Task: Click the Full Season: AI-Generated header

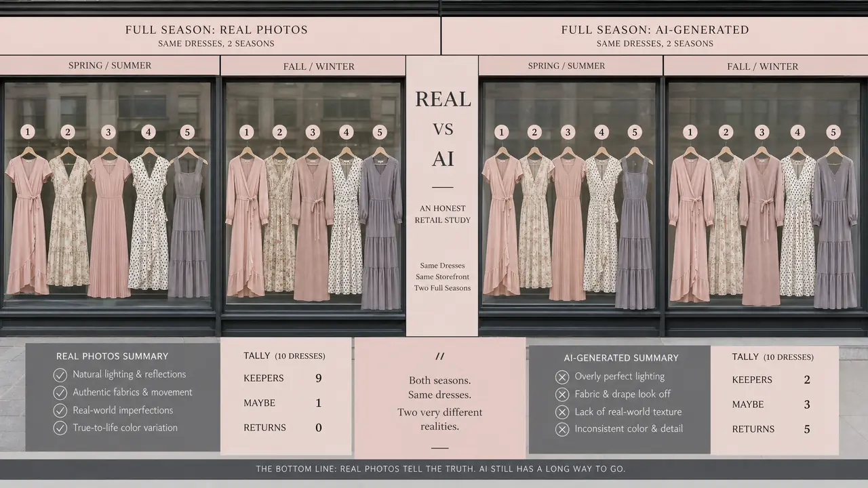Action: click(654, 36)
